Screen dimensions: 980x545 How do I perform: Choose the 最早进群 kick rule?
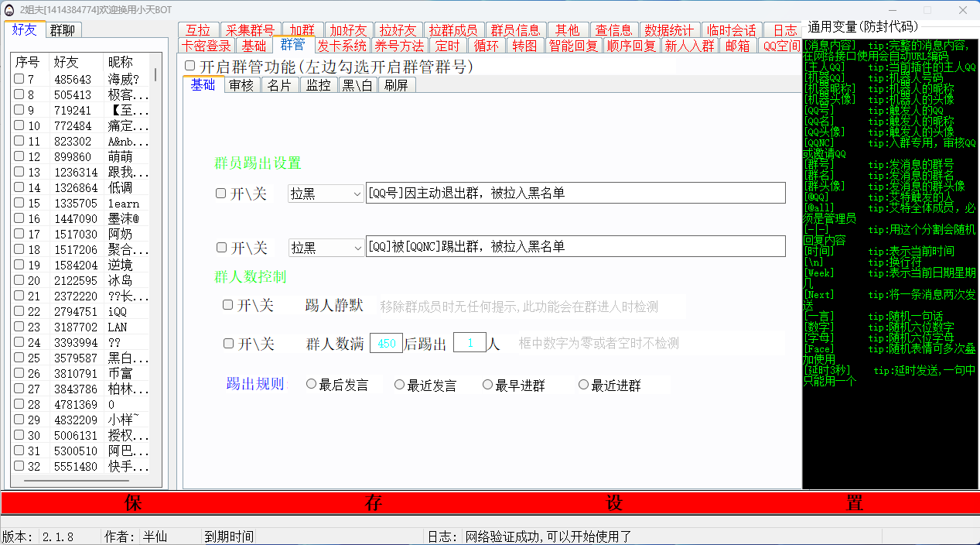pos(488,384)
